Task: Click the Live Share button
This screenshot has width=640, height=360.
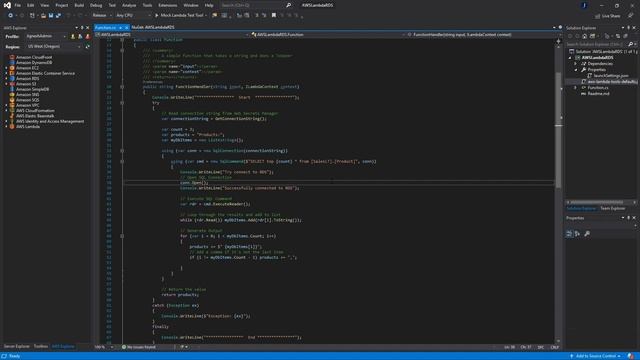Action: coord(607,16)
